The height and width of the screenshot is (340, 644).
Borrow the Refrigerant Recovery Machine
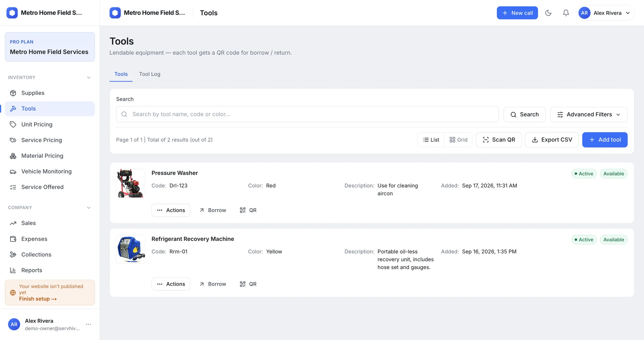coord(213,284)
